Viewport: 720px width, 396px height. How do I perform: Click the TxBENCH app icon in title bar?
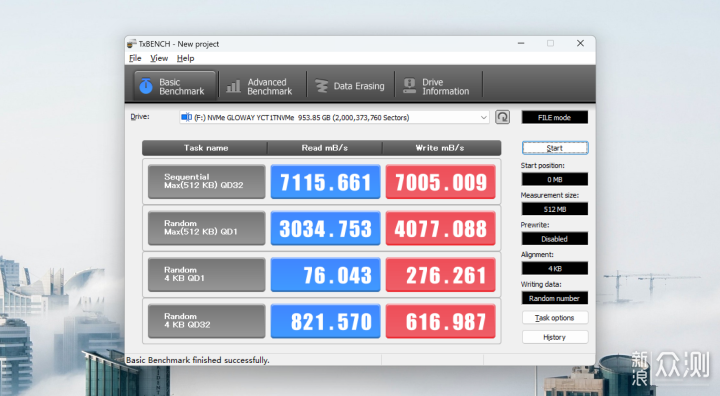pos(132,44)
